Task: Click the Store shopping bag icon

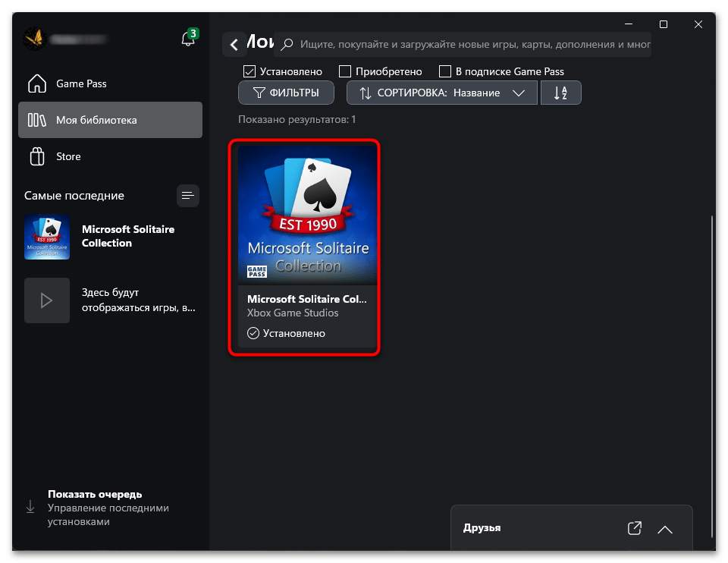Action: pyautogui.click(x=37, y=156)
